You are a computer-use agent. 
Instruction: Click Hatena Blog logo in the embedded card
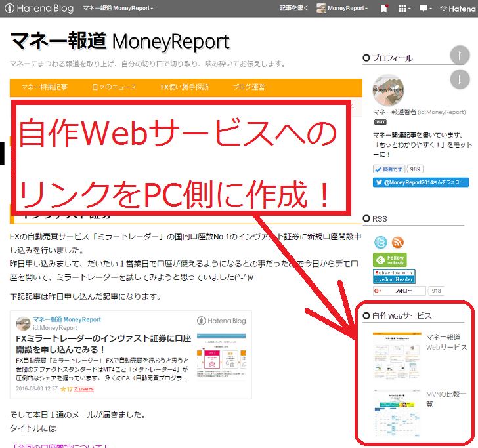tap(222, 321)
